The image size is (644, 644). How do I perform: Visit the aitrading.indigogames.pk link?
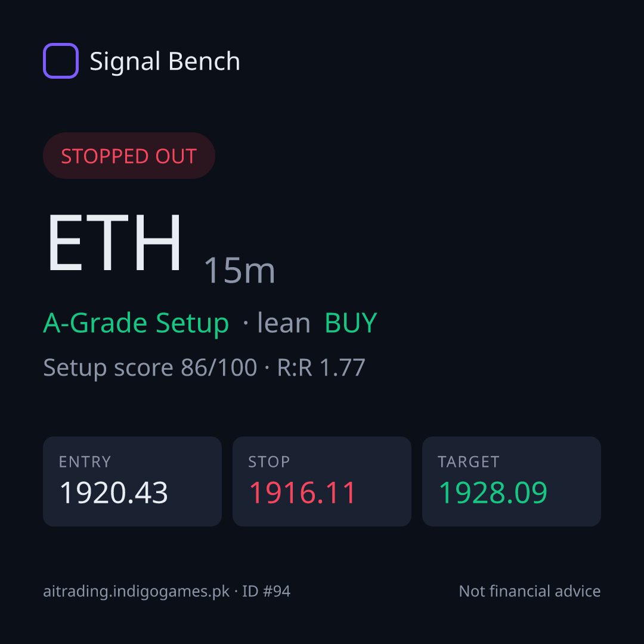pos(137,592)
